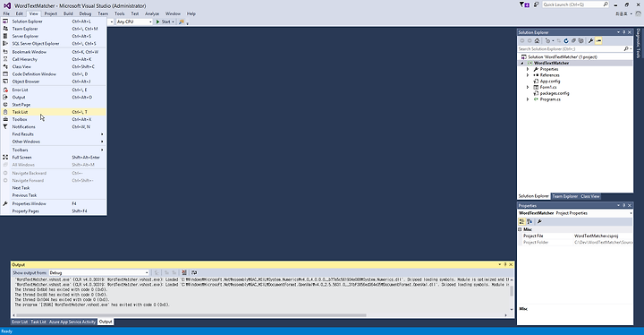This screenshot has width=644, height=335.
Task: Click Program.cs C# file icon
Action: (536, 99)
